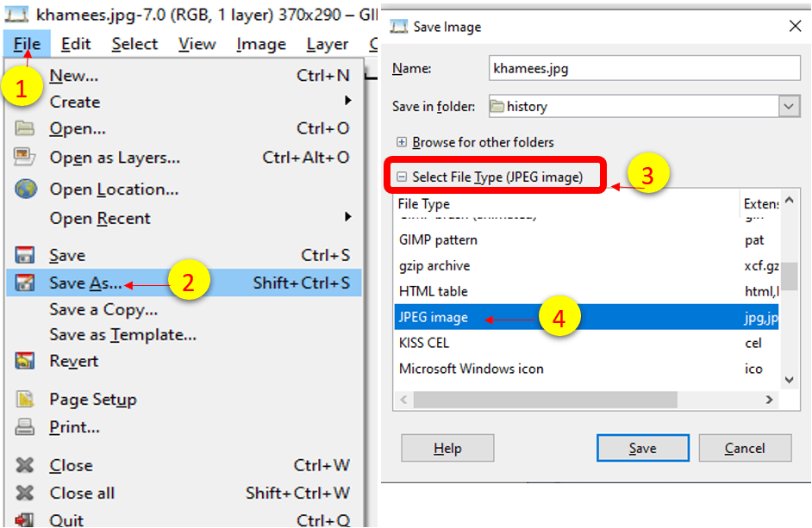Open the Save in folder dropdown
This screenshot has height=528, width=812.
(x=789, y=107)
